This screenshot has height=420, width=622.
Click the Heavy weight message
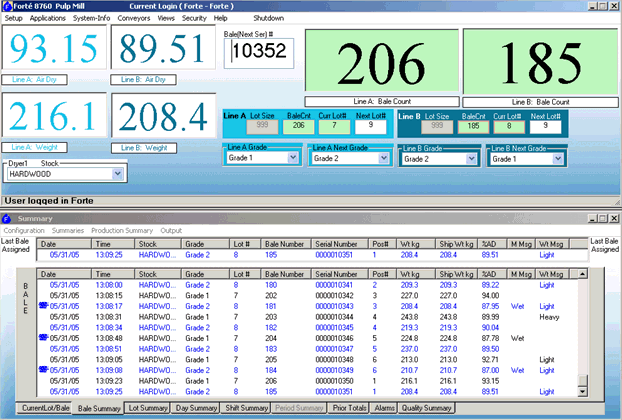pos(549,317)
